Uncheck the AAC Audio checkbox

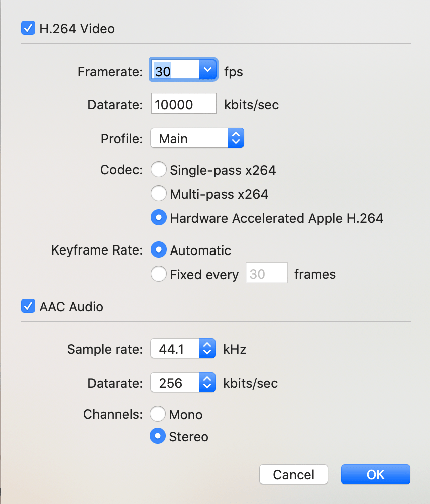(28, 306)
